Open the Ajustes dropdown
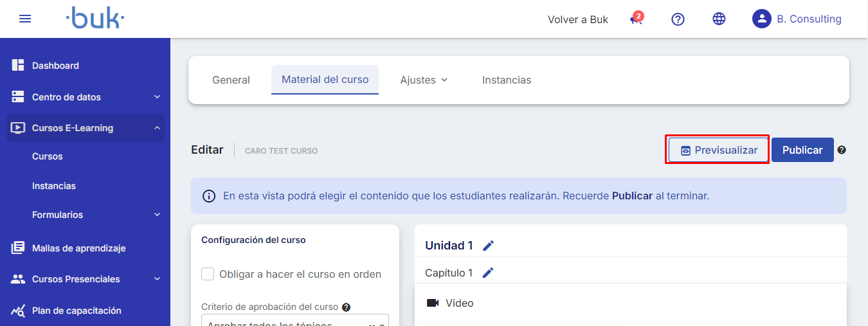 424,80
